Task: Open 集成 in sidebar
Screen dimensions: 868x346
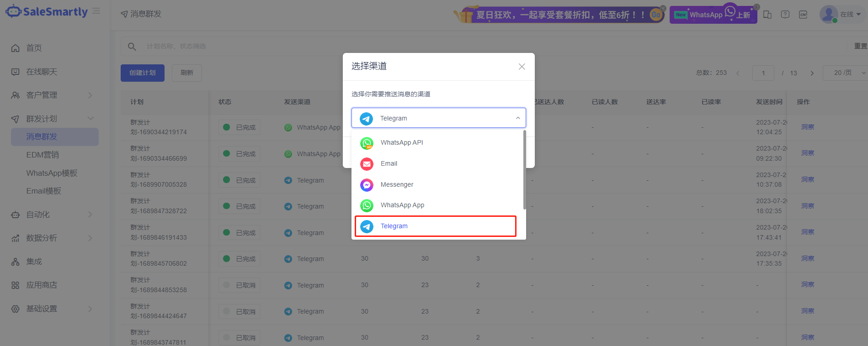Action: [x=34, y=262]
